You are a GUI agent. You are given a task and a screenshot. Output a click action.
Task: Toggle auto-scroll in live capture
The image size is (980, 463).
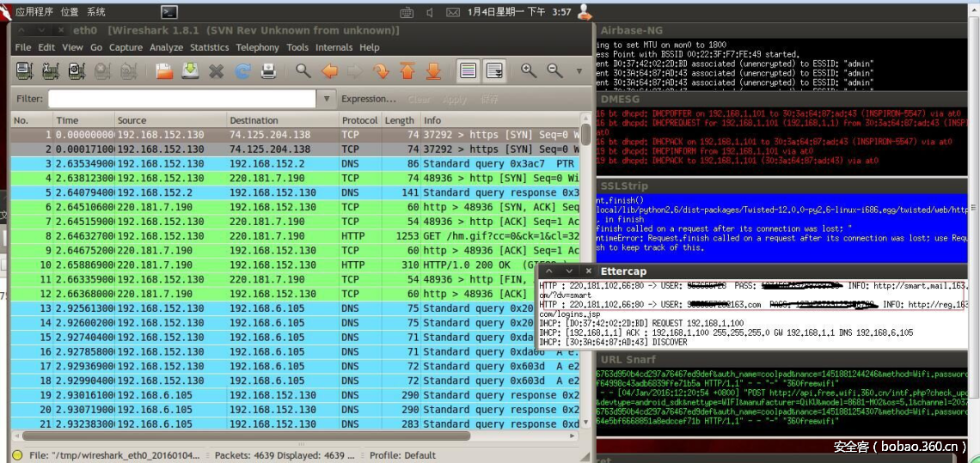tap(494, 70)
